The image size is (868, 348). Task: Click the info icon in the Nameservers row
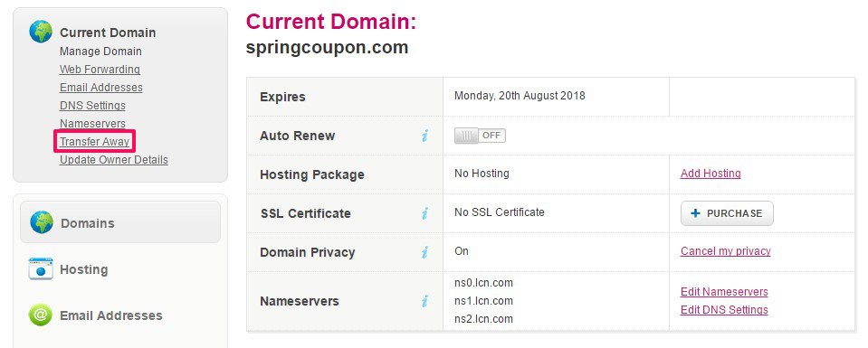coord(424,301)
